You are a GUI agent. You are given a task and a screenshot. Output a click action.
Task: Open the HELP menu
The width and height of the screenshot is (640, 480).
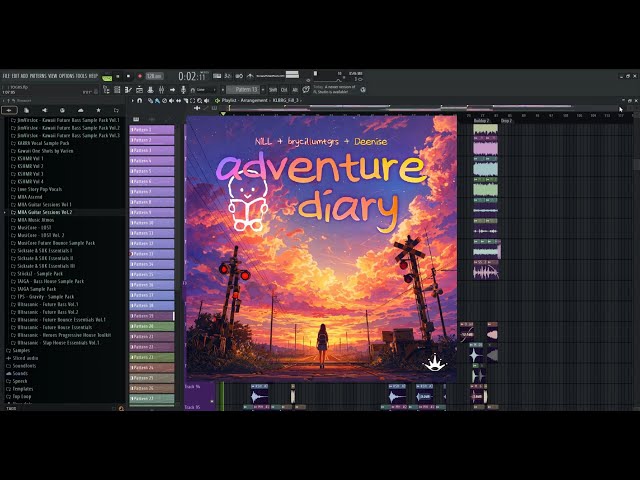coord(93,76)
